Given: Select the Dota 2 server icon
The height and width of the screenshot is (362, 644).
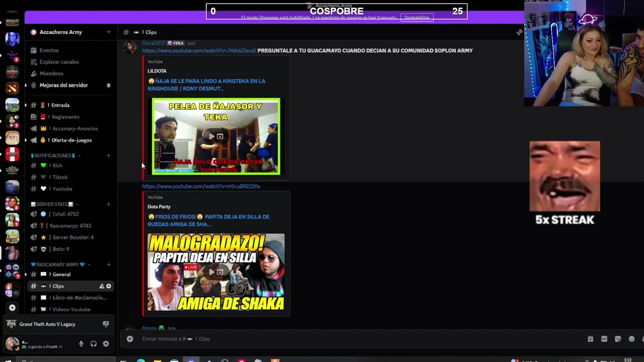Looking at the screenshot, I should coord(12,87).
